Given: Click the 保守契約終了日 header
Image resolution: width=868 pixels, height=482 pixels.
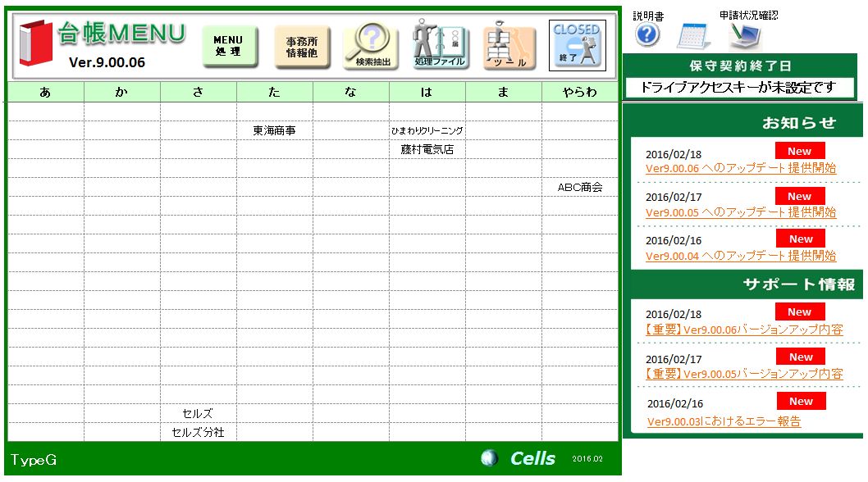Looking at the screenshot, I should (x=740, y=66).
